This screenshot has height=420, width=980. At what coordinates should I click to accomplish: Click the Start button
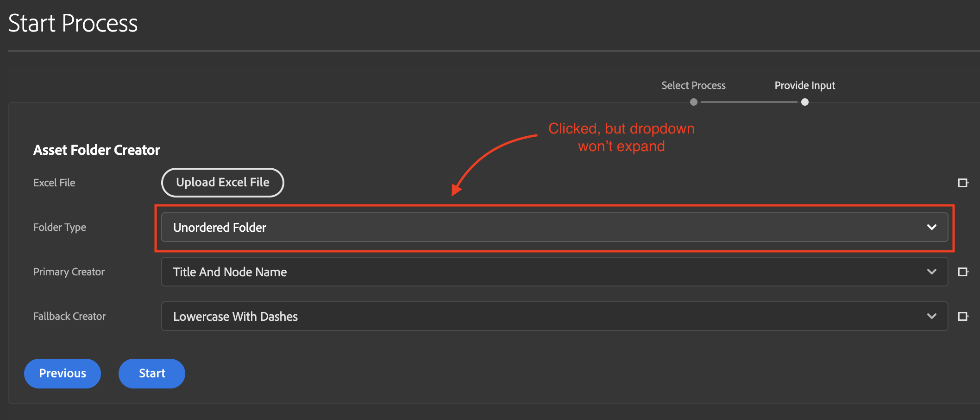tap(151, 373)
